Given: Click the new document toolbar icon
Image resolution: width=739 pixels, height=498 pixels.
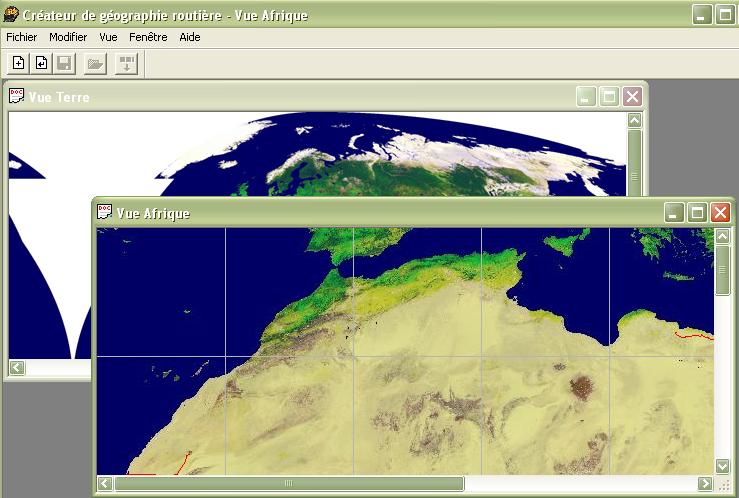Looking at the screenshot, I should pyautogui.click(x=18, y=63).
